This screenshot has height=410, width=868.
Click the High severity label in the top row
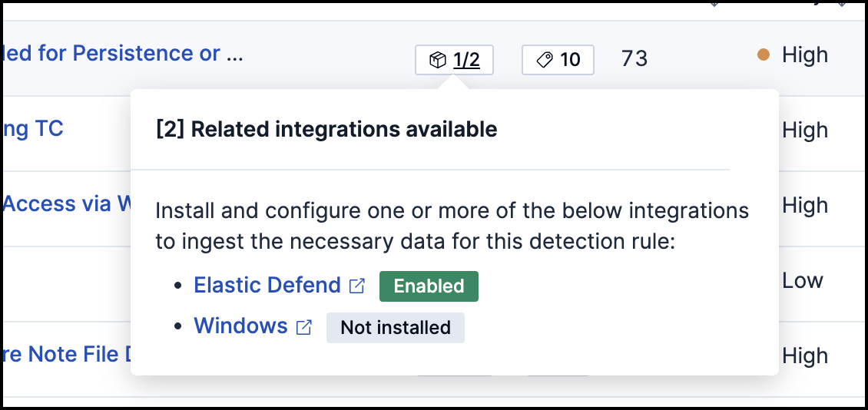[804, 55]
